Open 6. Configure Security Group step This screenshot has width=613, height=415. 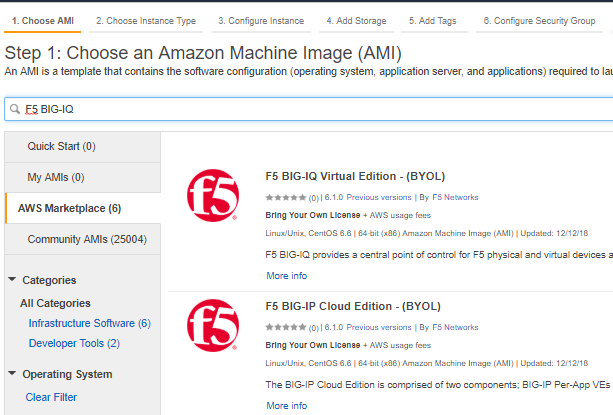point(539,21)
